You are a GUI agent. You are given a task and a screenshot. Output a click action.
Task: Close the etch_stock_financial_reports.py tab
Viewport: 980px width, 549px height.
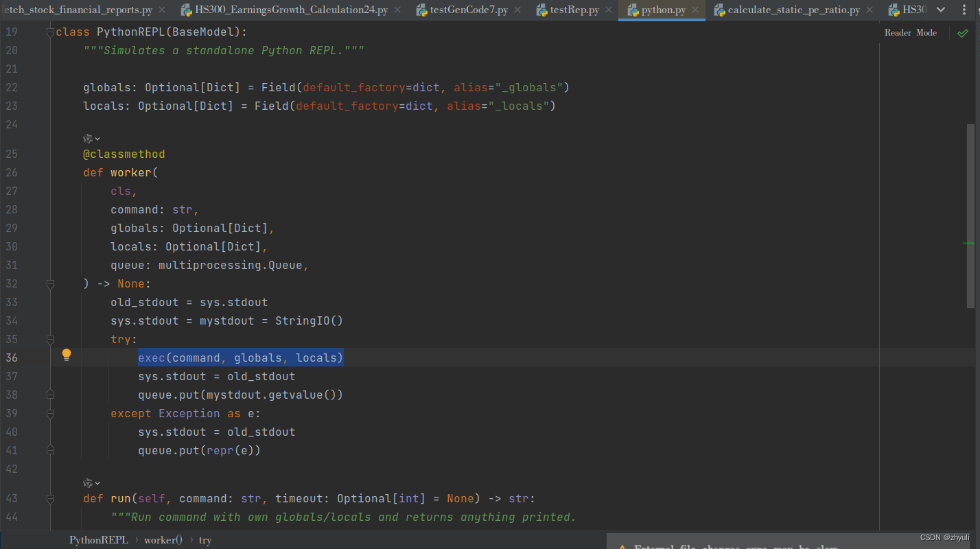[x=163, y=10]
